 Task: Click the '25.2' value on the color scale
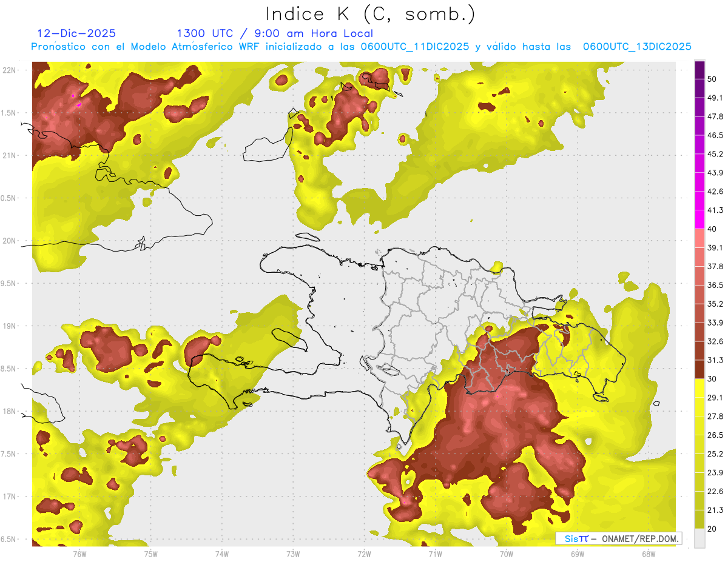(x=715, y=454)
